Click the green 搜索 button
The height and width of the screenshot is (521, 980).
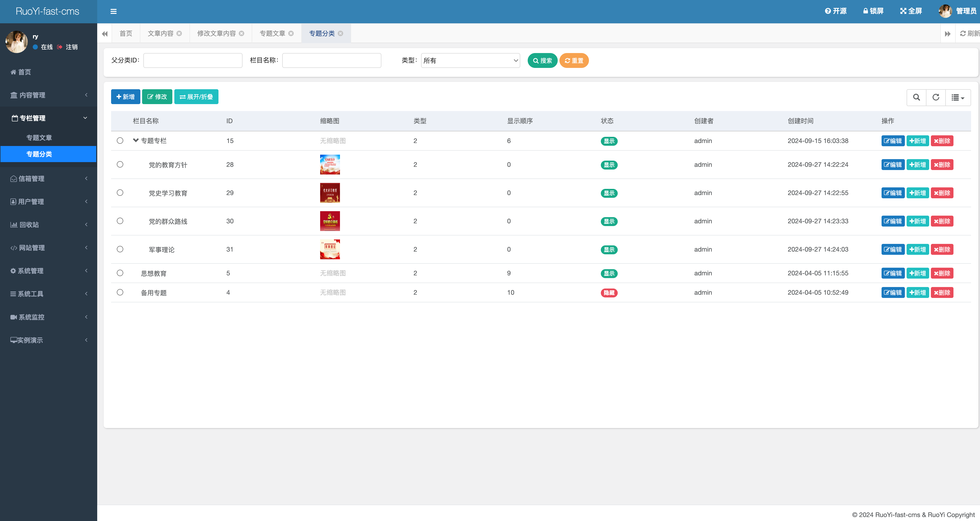pos(542,60)
